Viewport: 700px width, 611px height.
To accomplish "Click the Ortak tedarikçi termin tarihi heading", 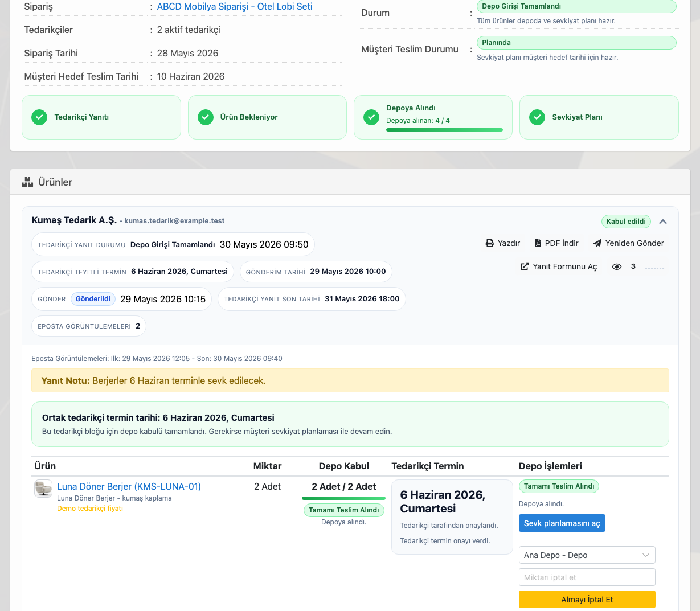I will click(x=158, y=417).
